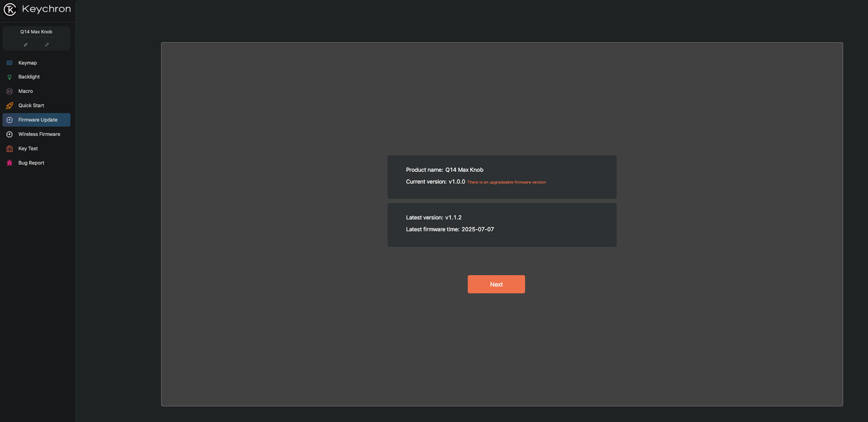Click the Keymap keyboard icon
The width and height of the screenshot is (868, 422).
pos(9,63)
